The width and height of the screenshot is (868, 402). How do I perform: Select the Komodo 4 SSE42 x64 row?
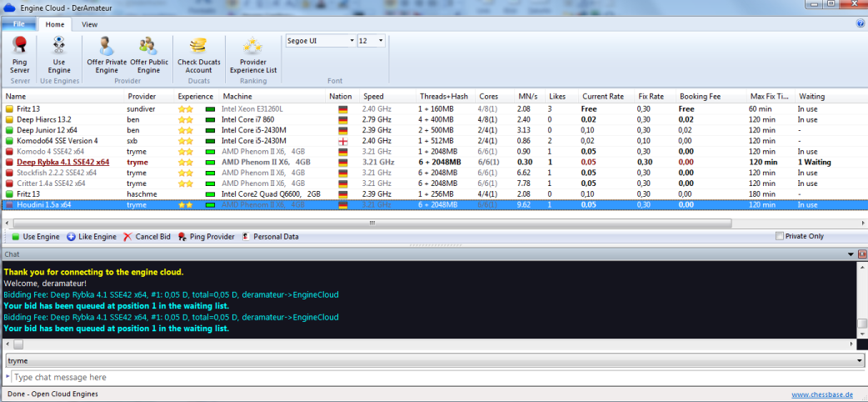pos(434,151)
